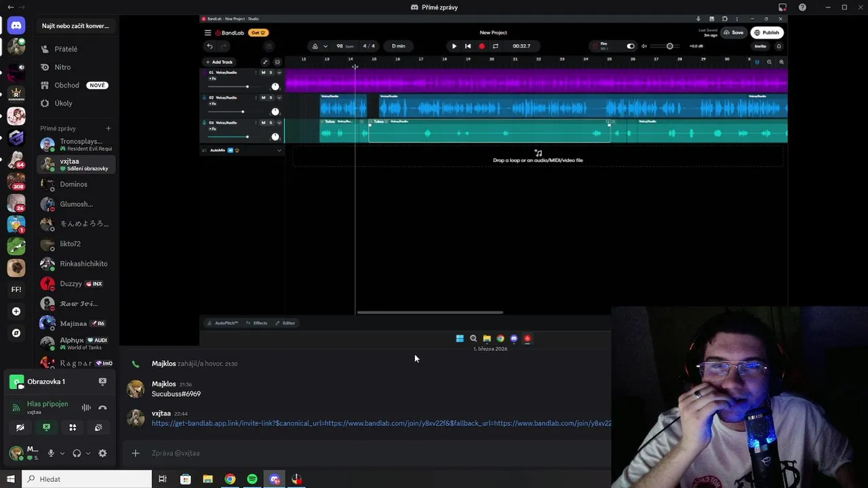Open the soundboard button in voice panel
The width and height of the screenshot is (868, 488).
(x=99, y=427)
